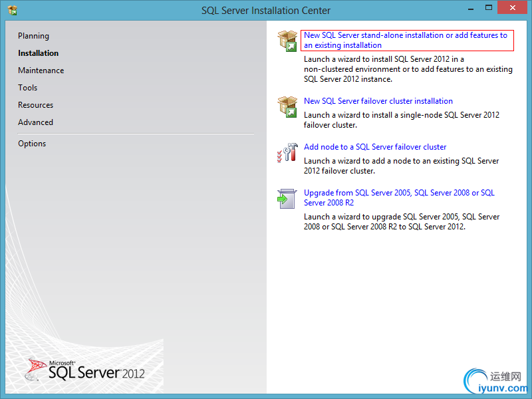This screenshot has width=532, height=399.
Task: Click the title bar application icon
Action: pos(13,10)
